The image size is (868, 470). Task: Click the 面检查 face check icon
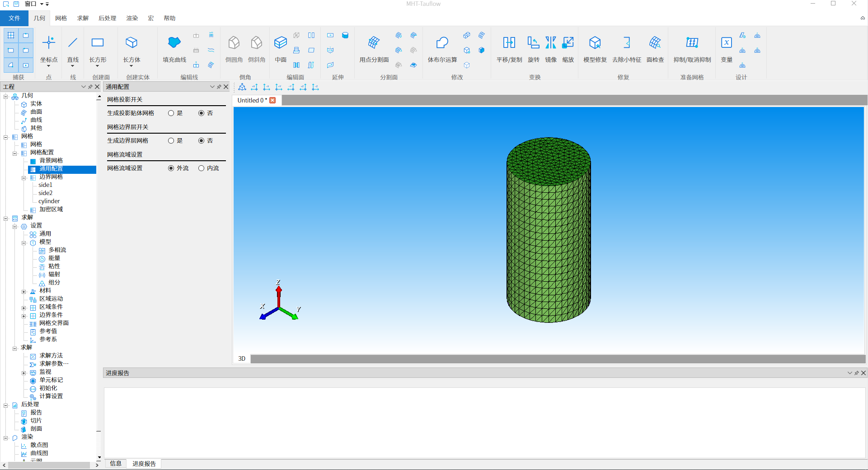tap(655, 43)
